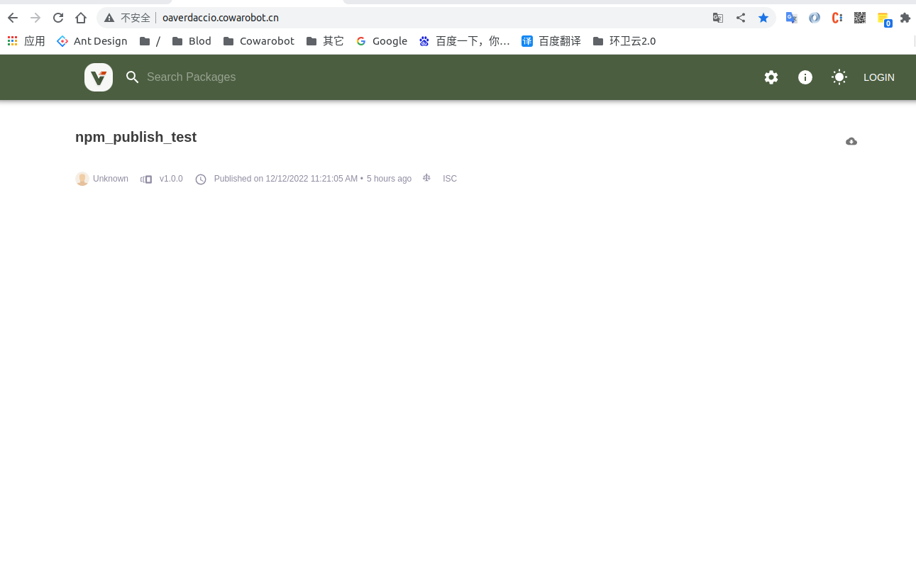Bookmark page using the star icon

(763, 18)
